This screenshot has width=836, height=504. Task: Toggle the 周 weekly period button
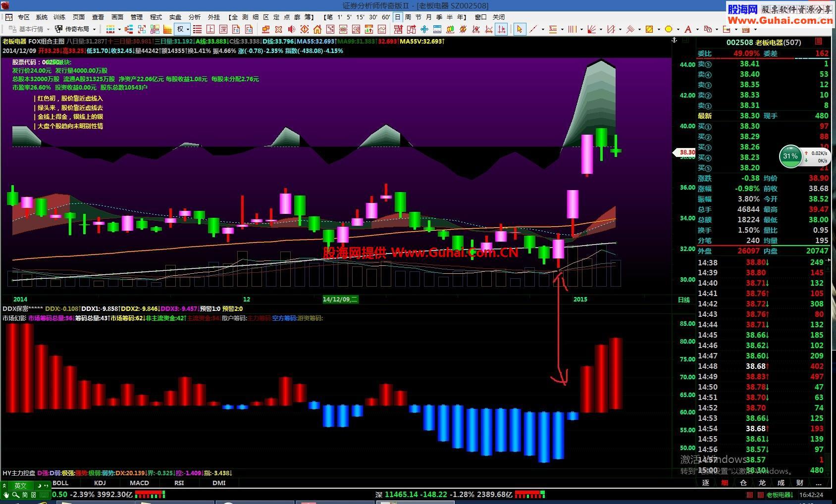[408, 17]
